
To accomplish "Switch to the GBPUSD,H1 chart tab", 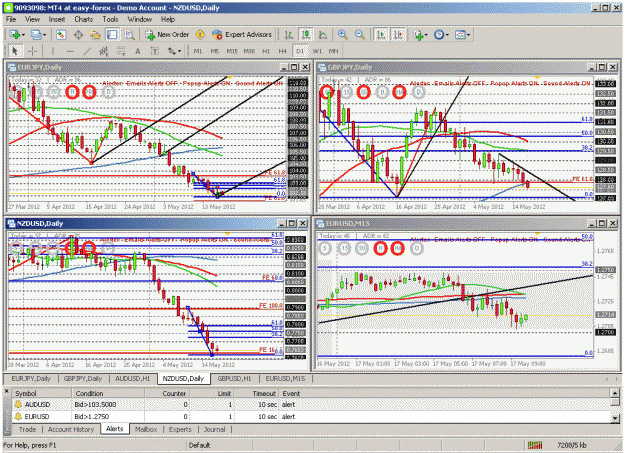I will pyautogui.click(x=234, y=378).
